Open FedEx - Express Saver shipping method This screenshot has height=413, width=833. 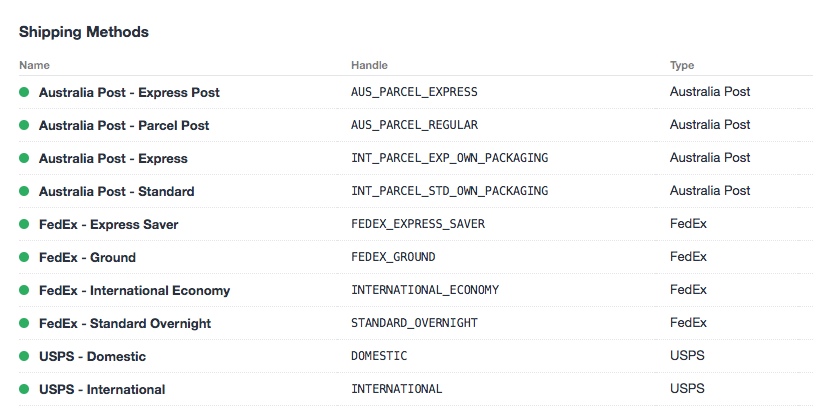click(108, 224)
